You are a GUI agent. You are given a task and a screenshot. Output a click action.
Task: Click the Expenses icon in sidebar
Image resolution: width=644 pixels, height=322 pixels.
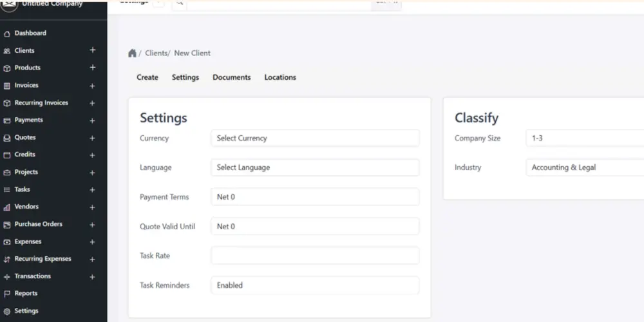click(6, 242)
